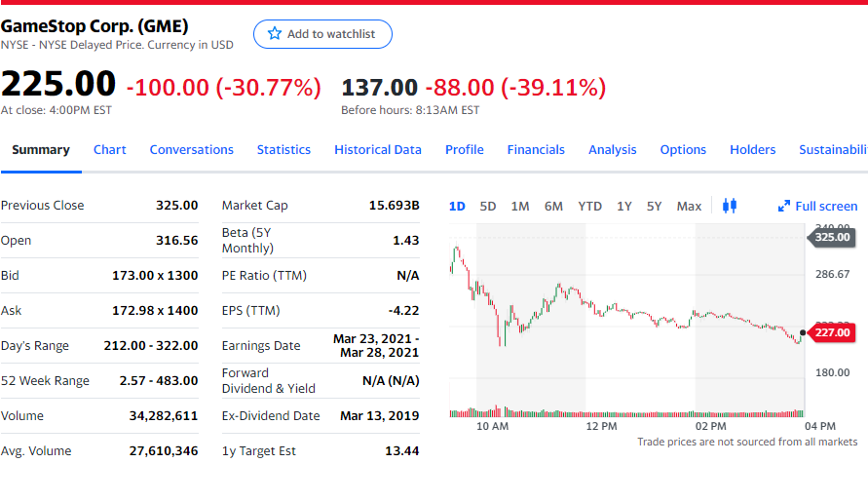Click the volume bars below the chart
Screen dimensions: 868x502
(623, 413)
